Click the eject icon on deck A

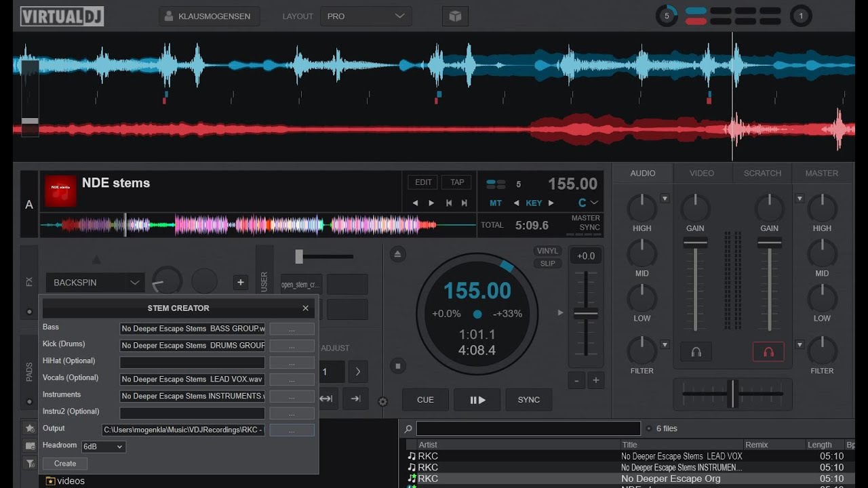tap(398, 254)
